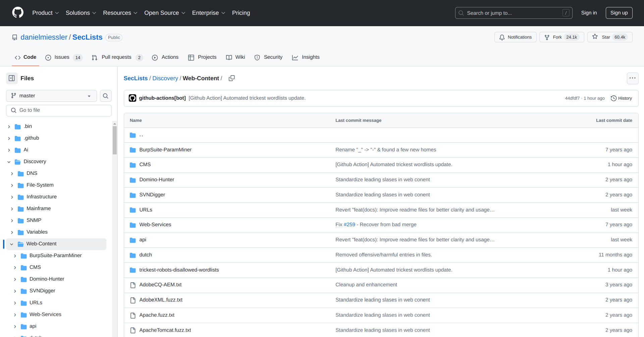
Task: Star the SecLists repository
Action: [610, 37]
